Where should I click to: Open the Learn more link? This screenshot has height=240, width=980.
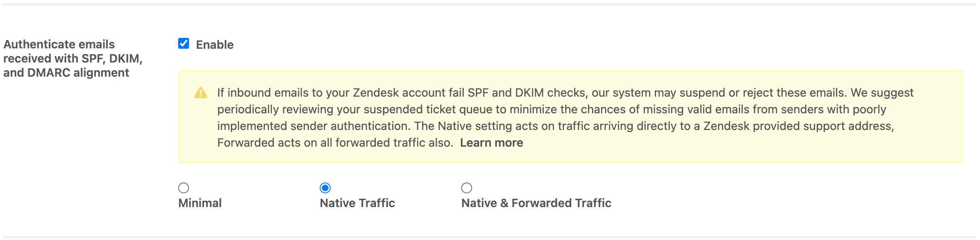pos(491,142)
